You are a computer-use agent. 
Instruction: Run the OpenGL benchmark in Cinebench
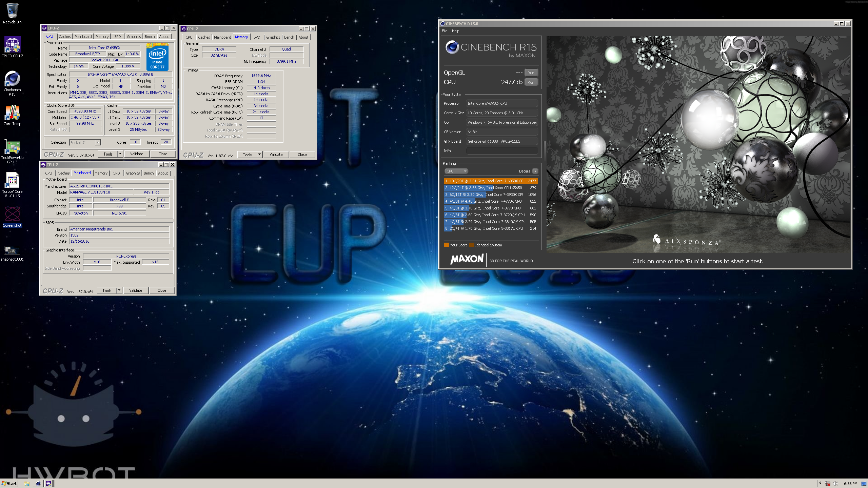pos(531,73)
